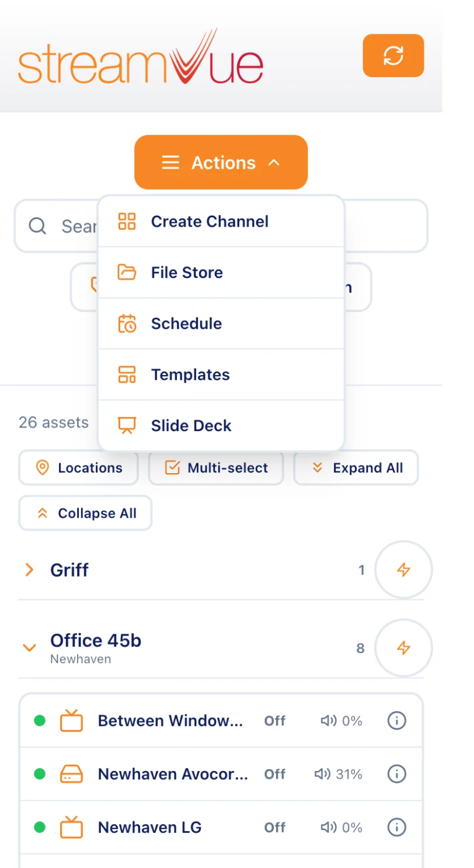Click Between Window Off status label
Image resolution: width=474 pixels, height=868 pixels.
[275, 721]
